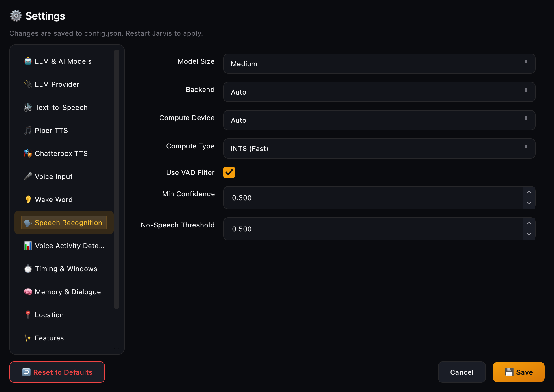Open the Voice Input settings section

click(x=64, y=176)
